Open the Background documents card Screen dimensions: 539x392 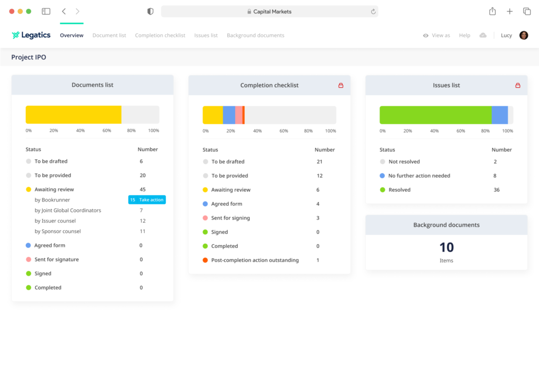click(x=446, y=243)
